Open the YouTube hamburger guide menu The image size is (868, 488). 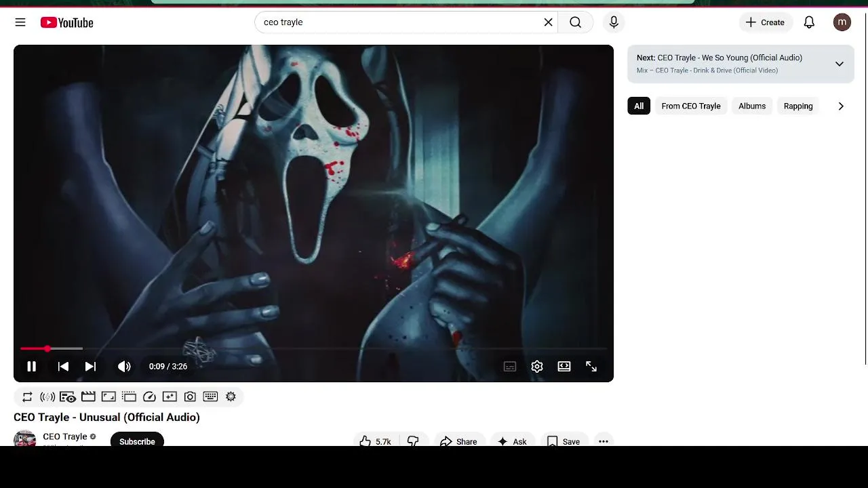coord(20,22)
